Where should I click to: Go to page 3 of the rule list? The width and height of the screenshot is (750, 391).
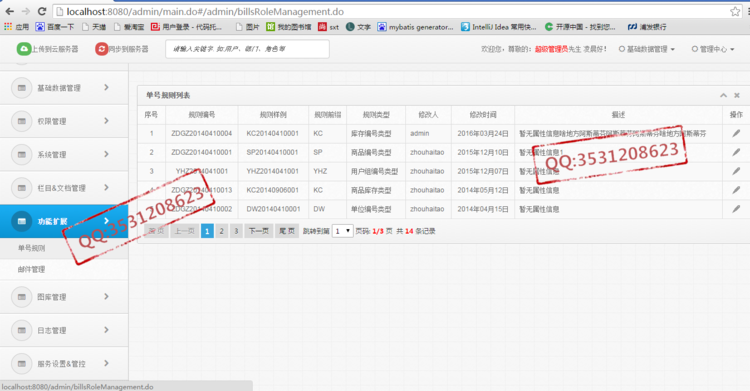click(236, 231)
